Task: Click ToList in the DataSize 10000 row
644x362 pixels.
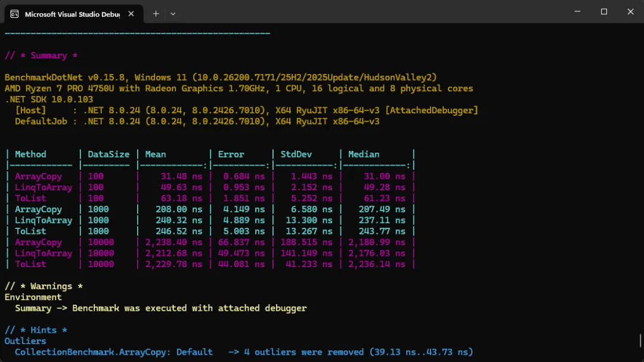Action: tap(30, 264)
